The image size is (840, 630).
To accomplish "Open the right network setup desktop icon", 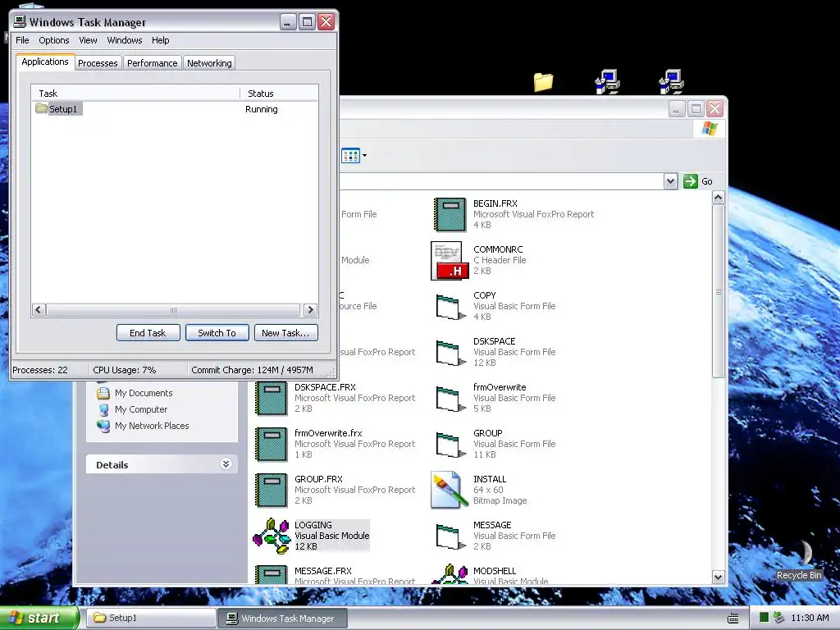I will [671, 81].
